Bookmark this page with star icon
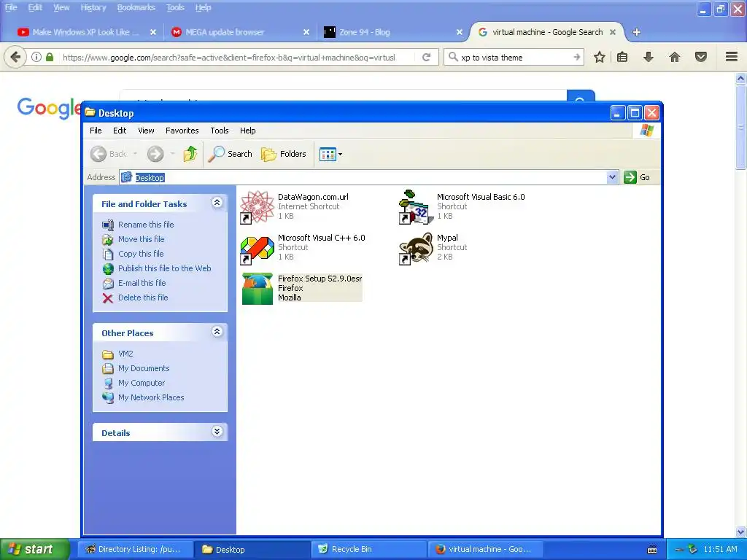Viewport: 747px width, 560px height. pos(600,58)
